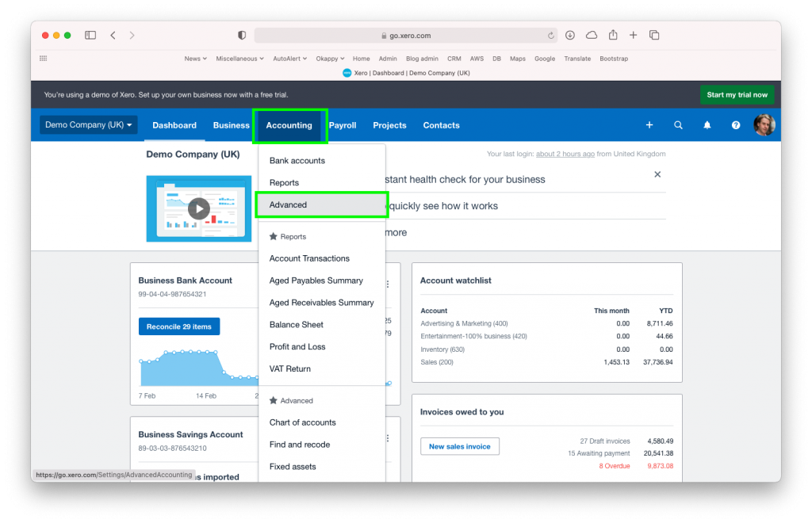
Task: Click the star beside Reports heading
Action: point(274,236)
